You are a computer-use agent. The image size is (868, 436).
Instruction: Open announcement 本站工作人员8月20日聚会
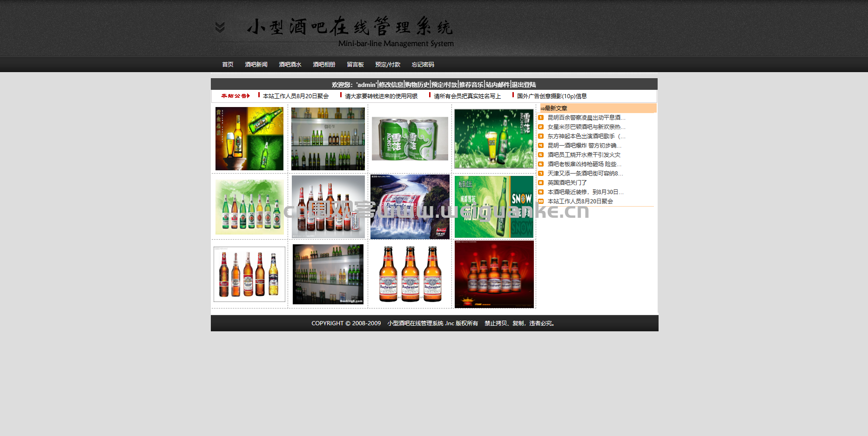coord(296,96)
